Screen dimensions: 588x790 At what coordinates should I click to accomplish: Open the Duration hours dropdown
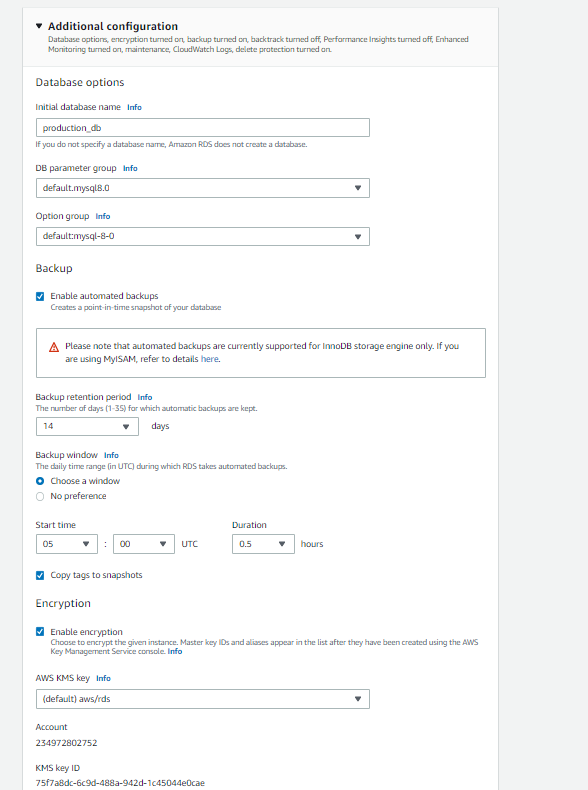pos(263,544)
